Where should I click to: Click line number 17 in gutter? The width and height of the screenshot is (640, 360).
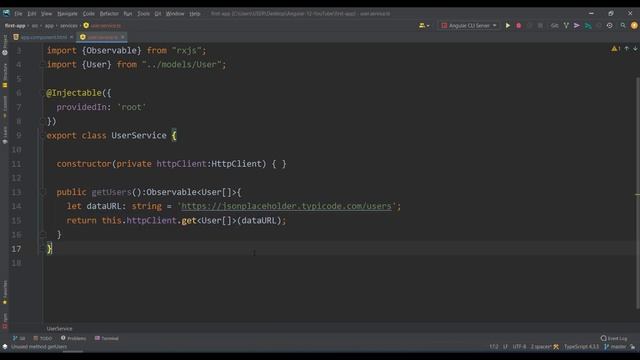[x=16, y=249]
